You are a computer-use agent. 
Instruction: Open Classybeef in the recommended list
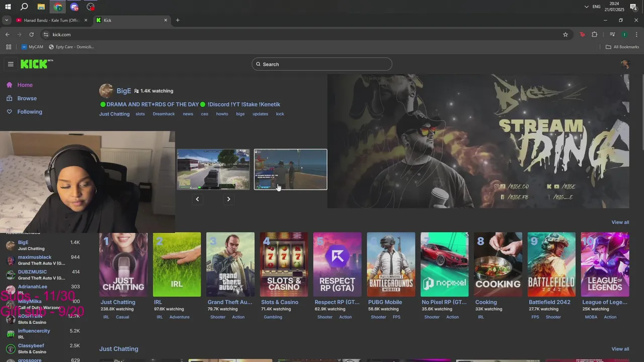(43, 348)
